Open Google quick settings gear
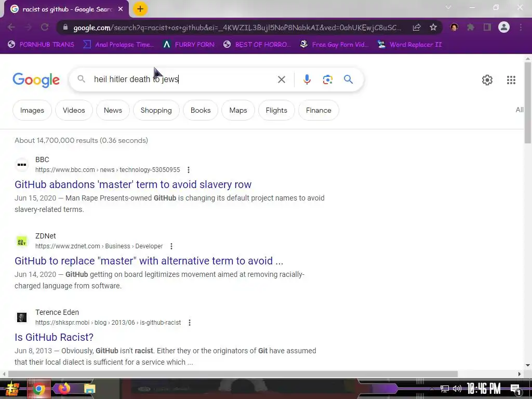This screenshot has height=399, width=532. pos(487,80)
